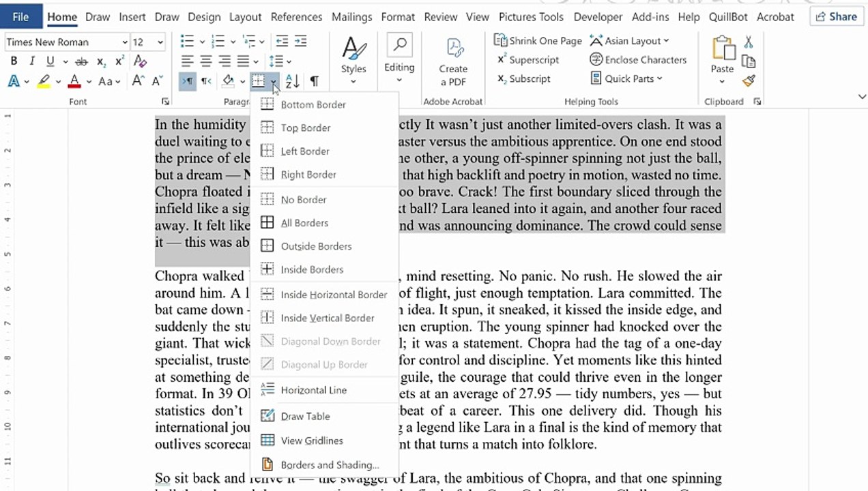
Task: Insert a Horizontal Line
Action: click(x=324, y=390)
